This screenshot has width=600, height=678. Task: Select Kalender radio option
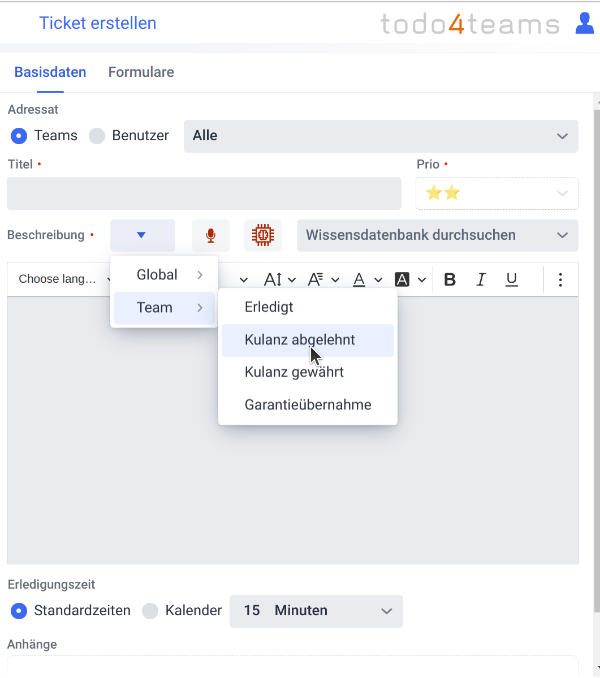click(150, 611)
